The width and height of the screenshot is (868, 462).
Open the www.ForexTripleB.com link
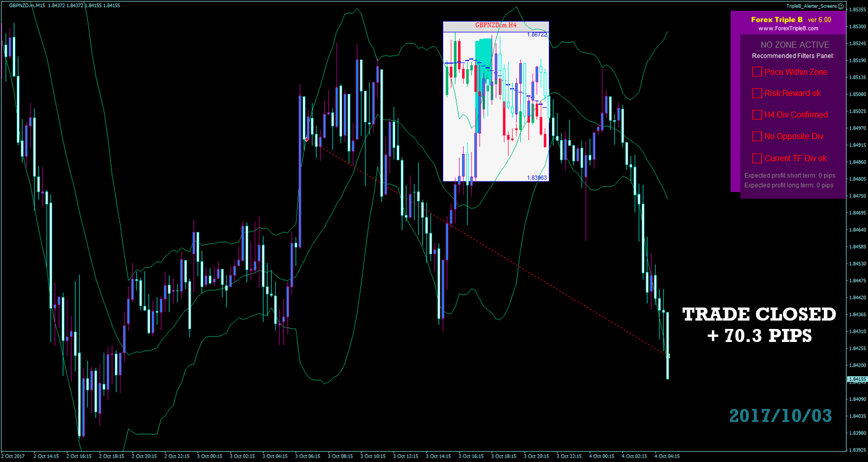point(788,28)
